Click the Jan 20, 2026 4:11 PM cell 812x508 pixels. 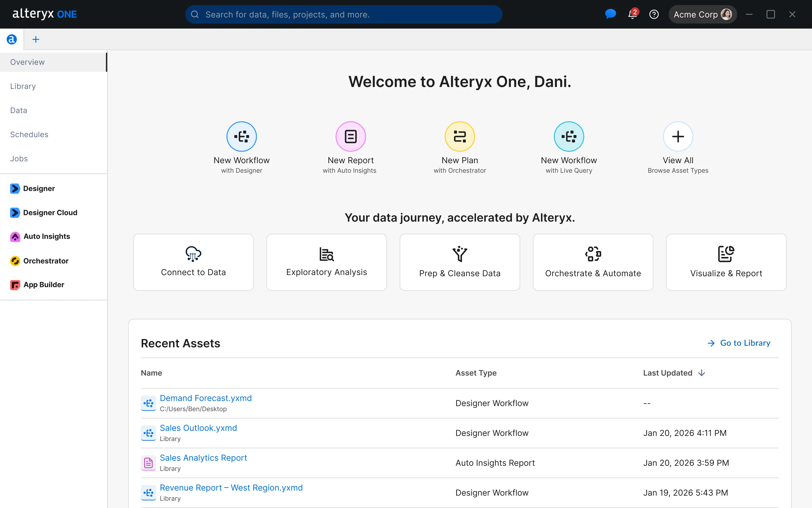tap(685, 433)
